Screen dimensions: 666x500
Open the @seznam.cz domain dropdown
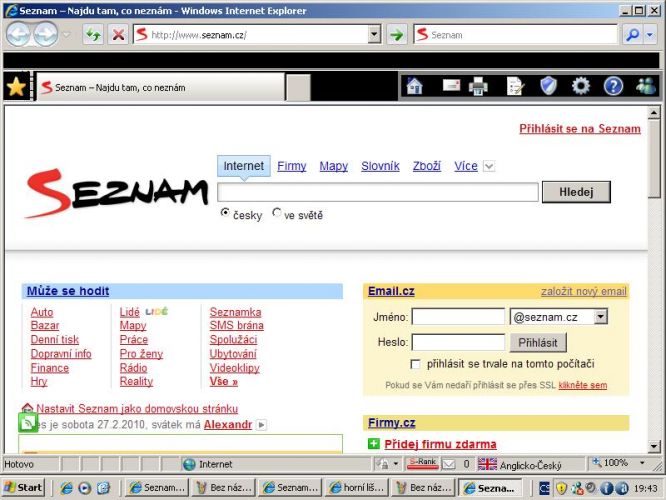tap(601, 316)
